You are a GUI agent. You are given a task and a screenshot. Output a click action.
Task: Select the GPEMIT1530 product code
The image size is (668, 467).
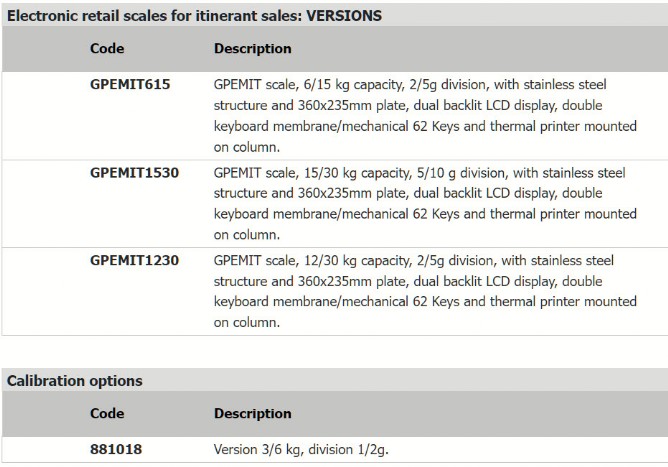pyautogui.click(x=134, y=173)
